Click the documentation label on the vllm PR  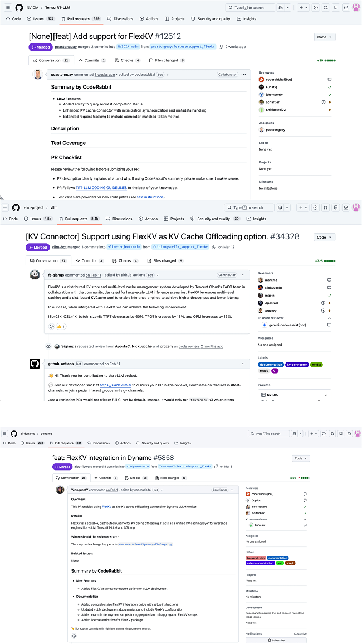click(x=271, y=365)
